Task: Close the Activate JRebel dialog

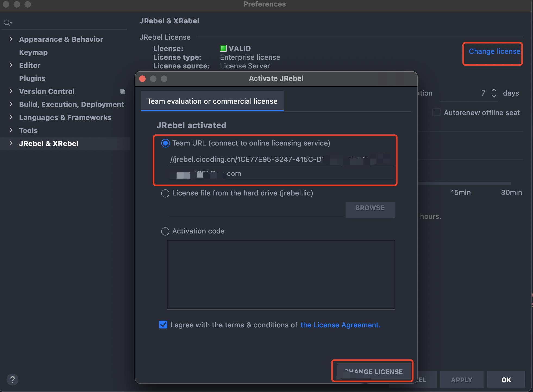Action: (x=142, y=79)
